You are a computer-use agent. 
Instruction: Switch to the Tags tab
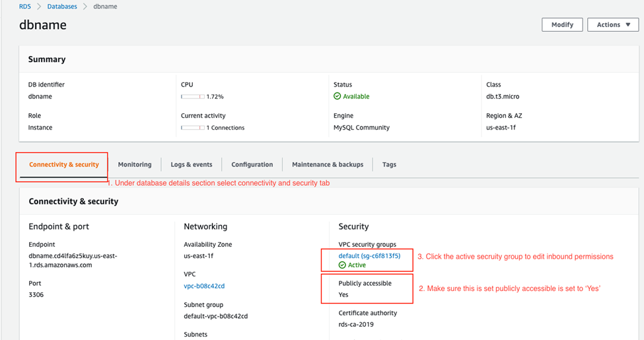tap(389, 165)
